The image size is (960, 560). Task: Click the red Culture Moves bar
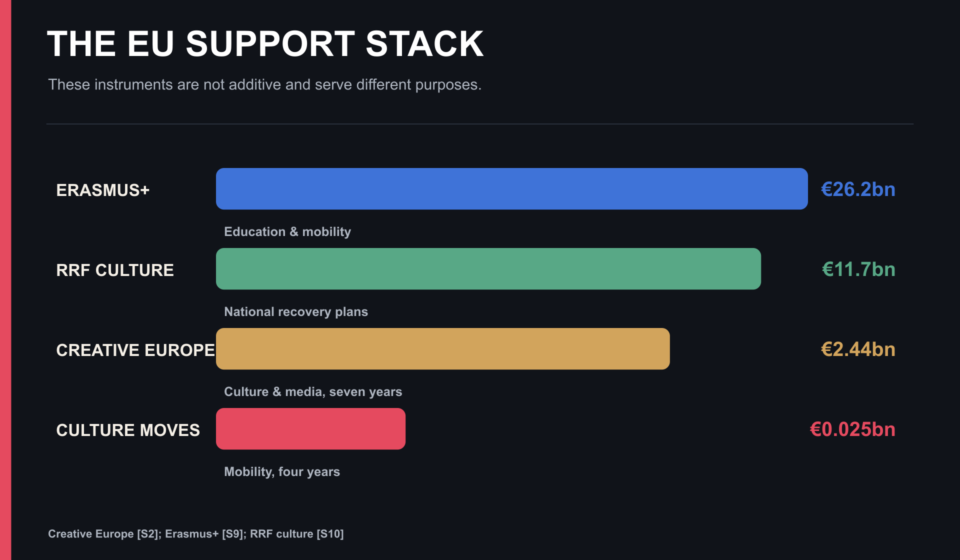(x=310, y=429)
